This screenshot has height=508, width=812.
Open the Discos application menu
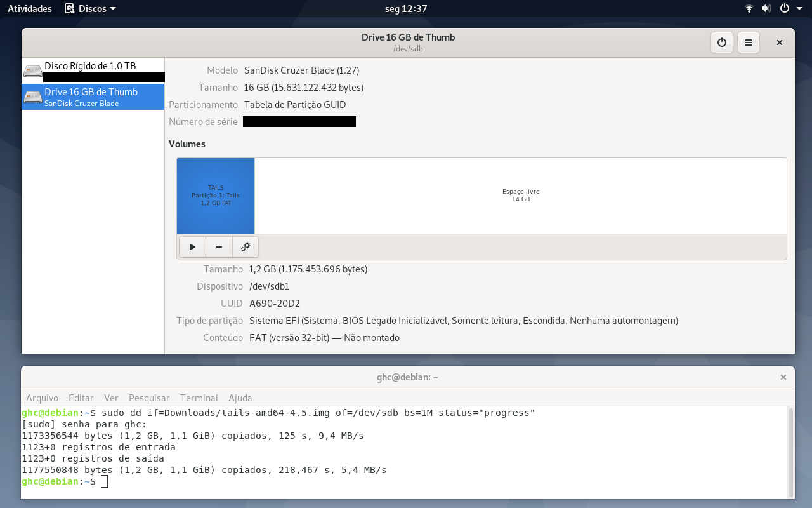[90, 8]
